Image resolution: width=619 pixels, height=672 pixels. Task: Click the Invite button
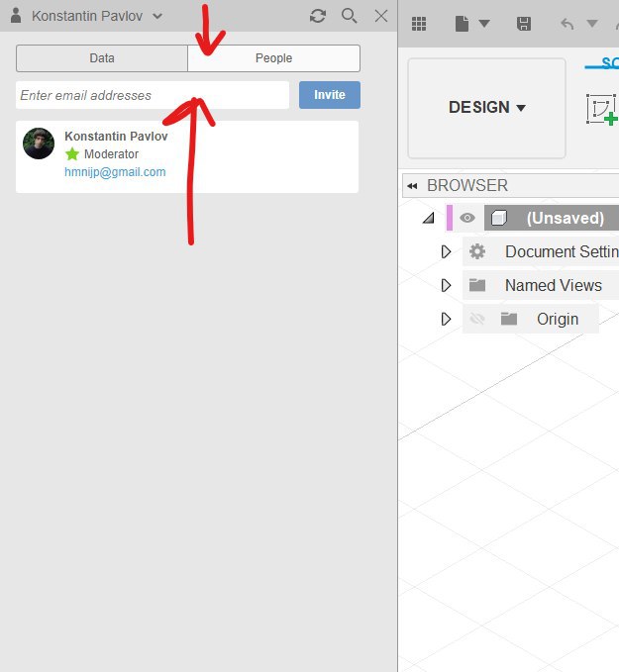(x=330, y=95)
